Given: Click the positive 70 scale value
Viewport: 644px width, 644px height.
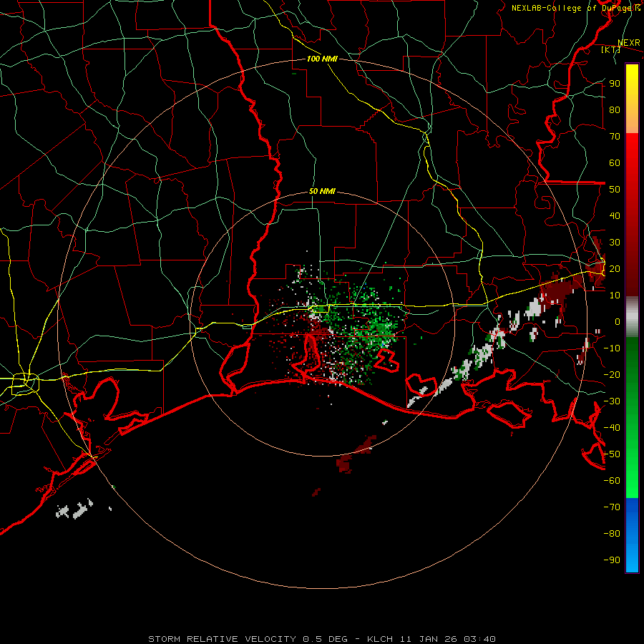Looking at the screenshot, I should tap(615, 137).
